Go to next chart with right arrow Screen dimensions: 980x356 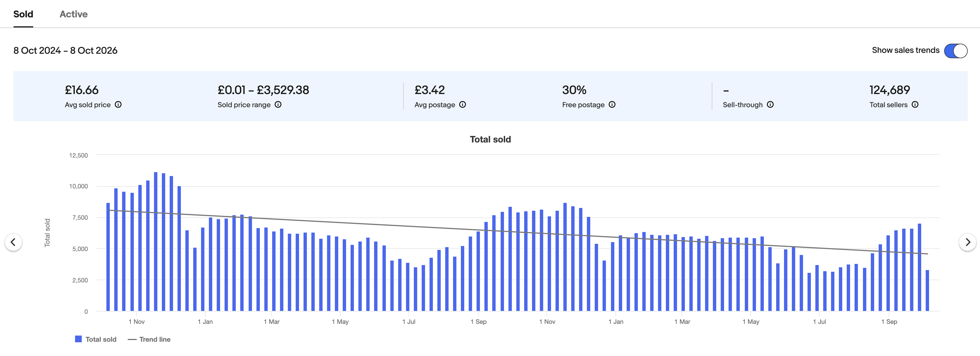pyautogui.click(x=967, y=242)
